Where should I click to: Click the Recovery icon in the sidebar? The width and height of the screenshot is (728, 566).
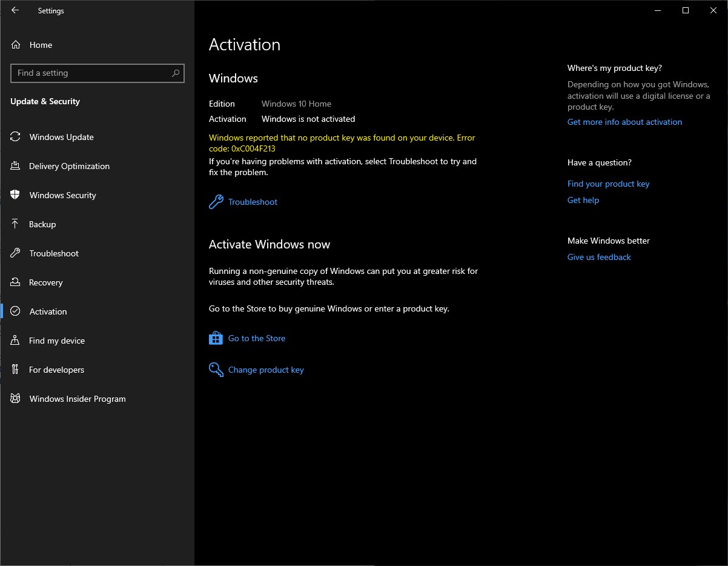tap(16, 282)
